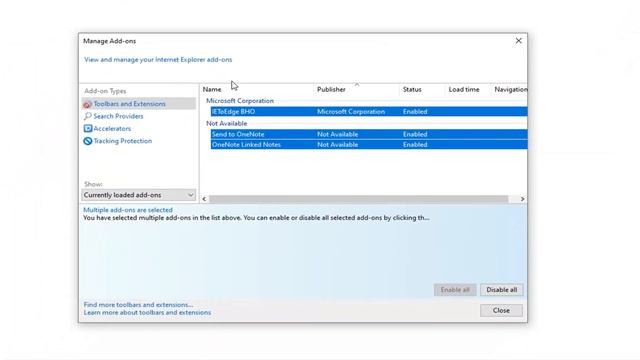Close Manage Add-ons window with X
This screenshot has height=360, width=640.
click(518, 41)
